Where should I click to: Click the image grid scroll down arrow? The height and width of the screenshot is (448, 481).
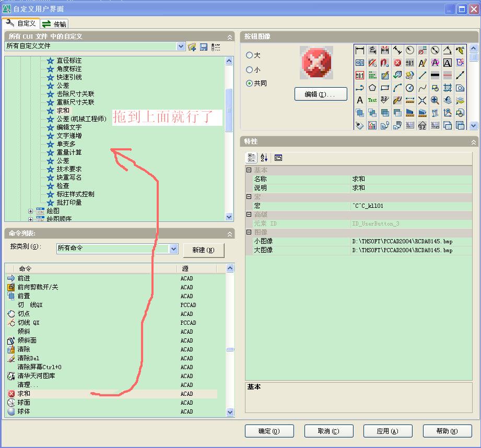[473, 125]
